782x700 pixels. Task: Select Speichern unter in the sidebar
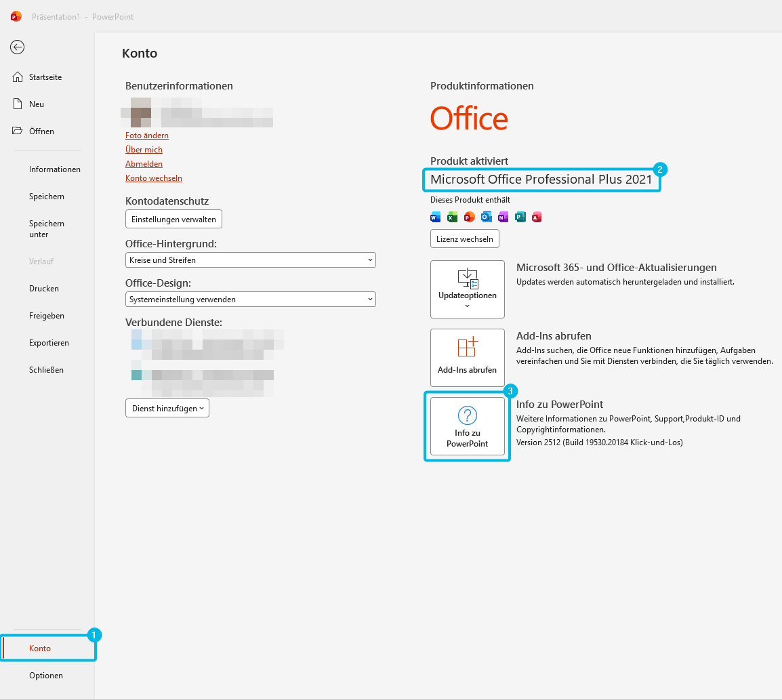[x=47, y=229]
